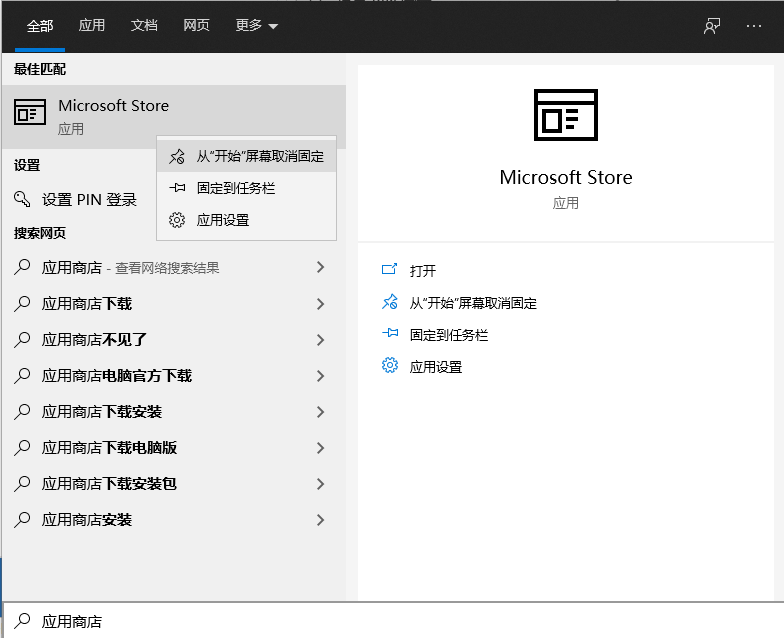The height and width of the screenshot is (638, 784).
Task: Click 应用设置 link in right panel
Action: (436, 367)
